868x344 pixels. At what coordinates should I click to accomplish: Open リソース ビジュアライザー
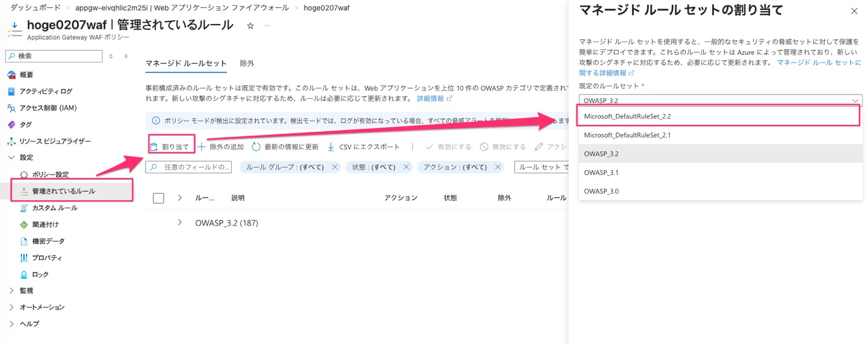pos(49,141)
